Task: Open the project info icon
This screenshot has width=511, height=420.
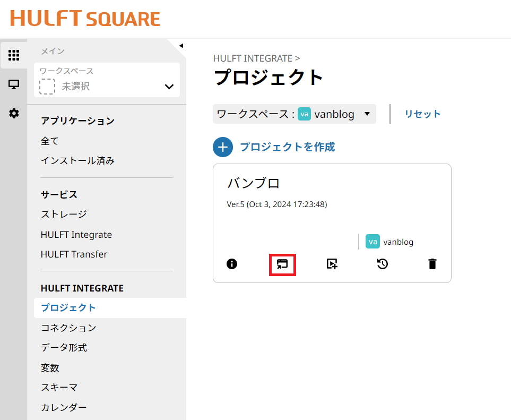Action: click(x=231, y=264)
